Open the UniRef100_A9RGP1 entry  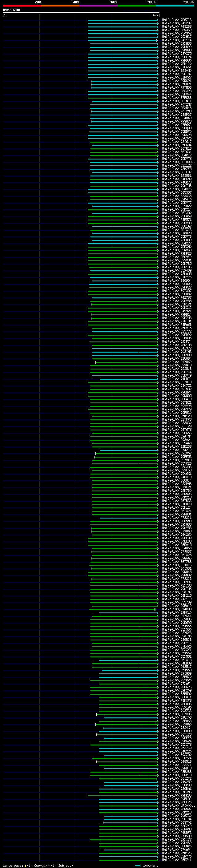point(176,81)
